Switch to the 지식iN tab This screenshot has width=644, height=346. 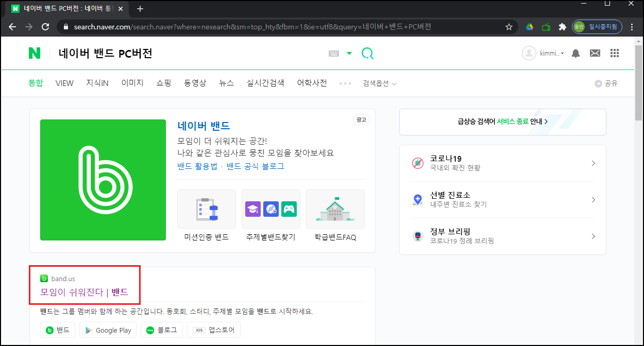[x=97, y=83]
